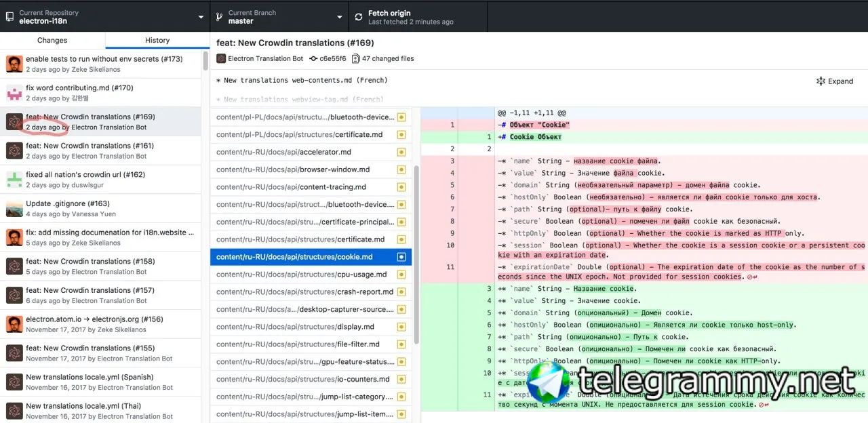Screen dimensions: 868x423
Task: Click modified status icon for file-filter.md
Action: [x=401, y=344]
